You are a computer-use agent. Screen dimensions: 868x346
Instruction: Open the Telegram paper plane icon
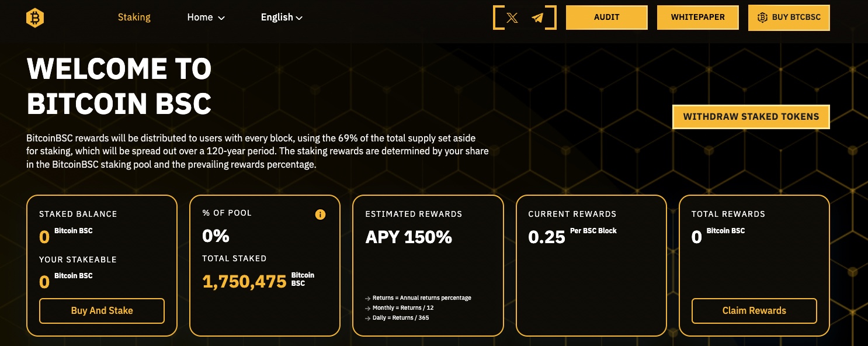point(538,18)
